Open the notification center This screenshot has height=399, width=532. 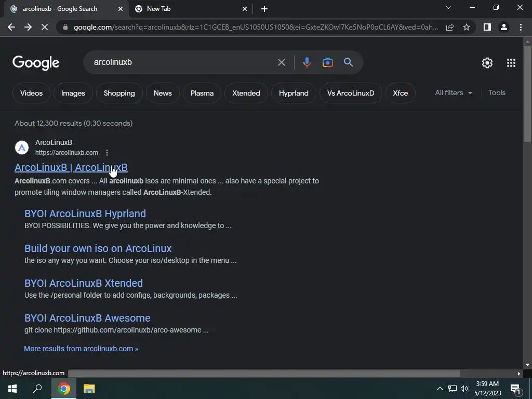[x=515, y=389]
